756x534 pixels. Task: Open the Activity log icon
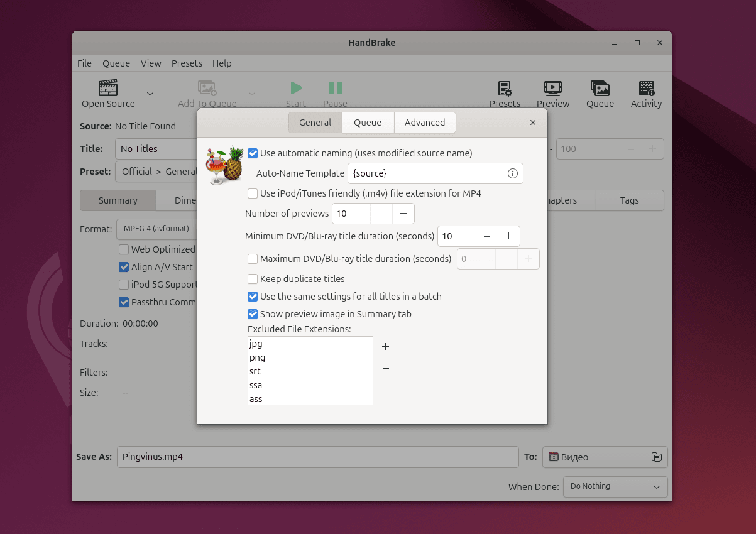click(646, 89)
